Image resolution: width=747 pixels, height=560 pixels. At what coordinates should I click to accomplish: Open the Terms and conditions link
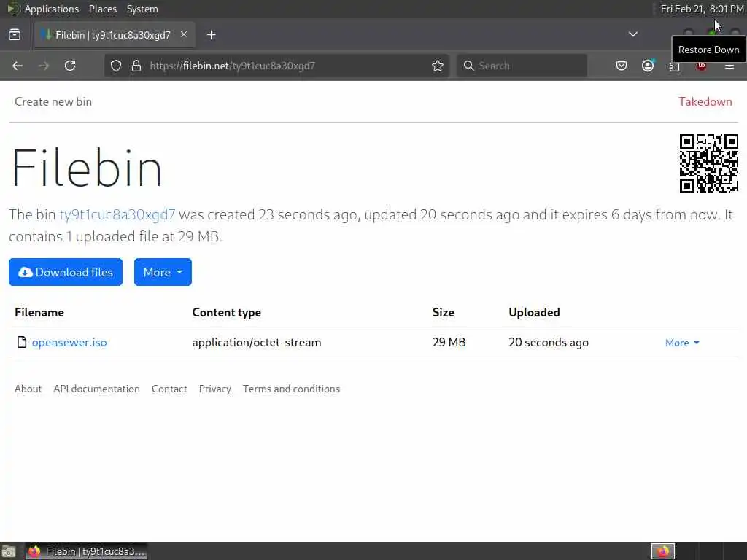291,389
